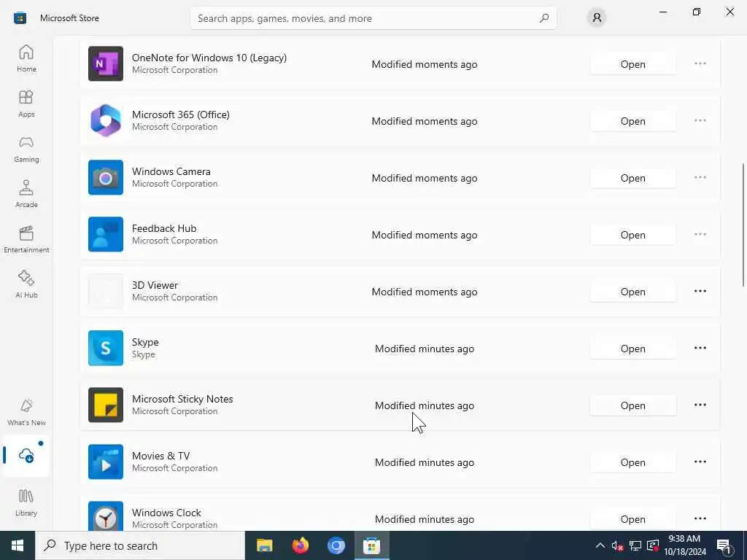The width and height of the screenshot is (747, 560).
Task: Open Sticky Notes more options menu
Action: [700, 405]
